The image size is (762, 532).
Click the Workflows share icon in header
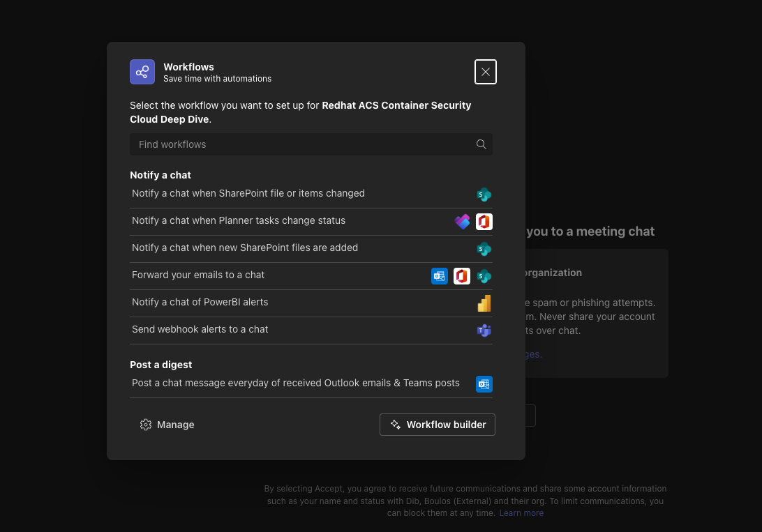142,72
